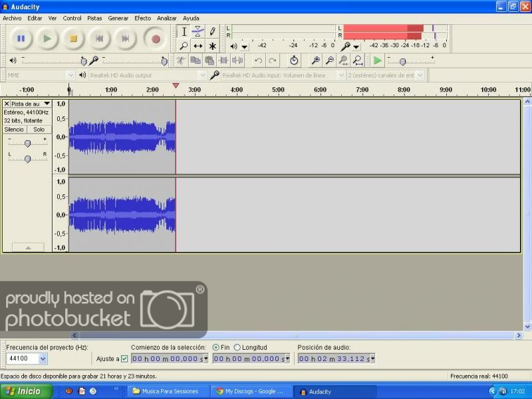The height and width of the screenshot is (399, 532).
Task: Open the Archivo menu
Action: click(12, 18)
